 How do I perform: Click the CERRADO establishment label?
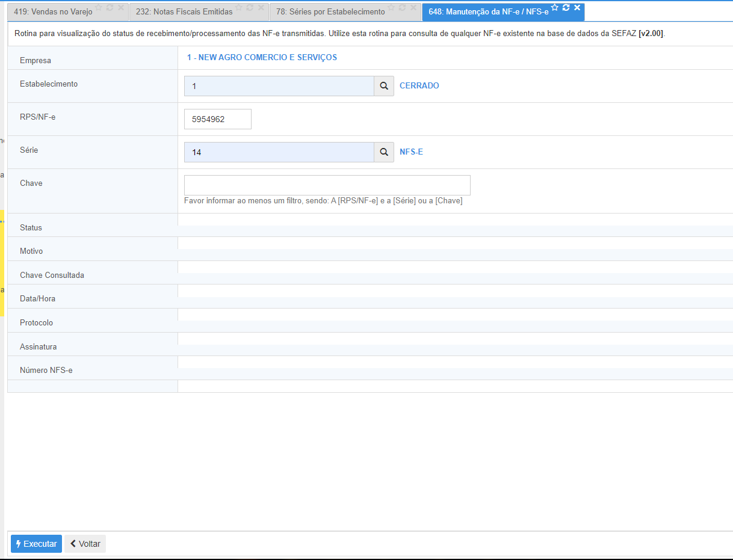click(x=419, y=86)
